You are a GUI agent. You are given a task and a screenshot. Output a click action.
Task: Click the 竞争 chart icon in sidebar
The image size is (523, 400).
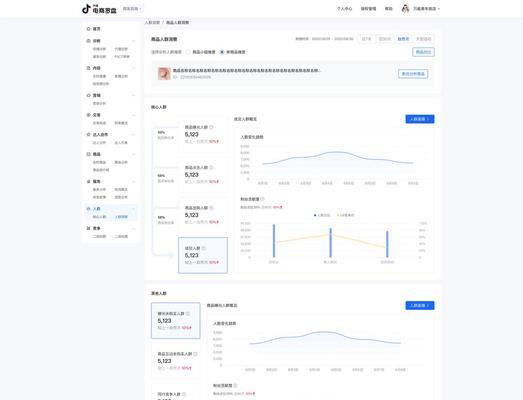[88, 228]
